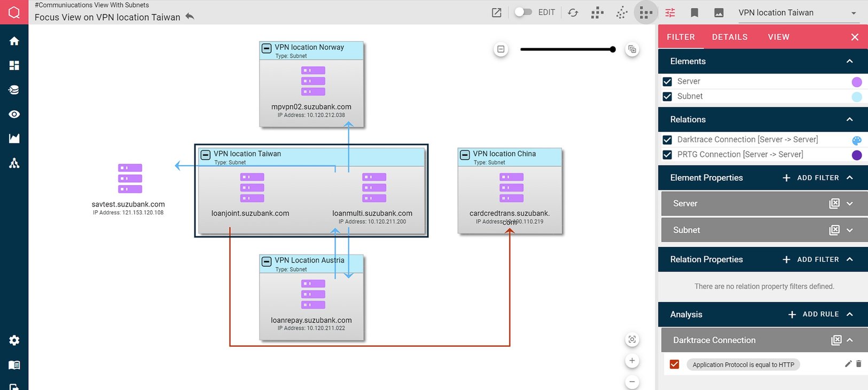Uncheck the Server element checkbox
The image size is (868, 390).
tap(667, 82)
